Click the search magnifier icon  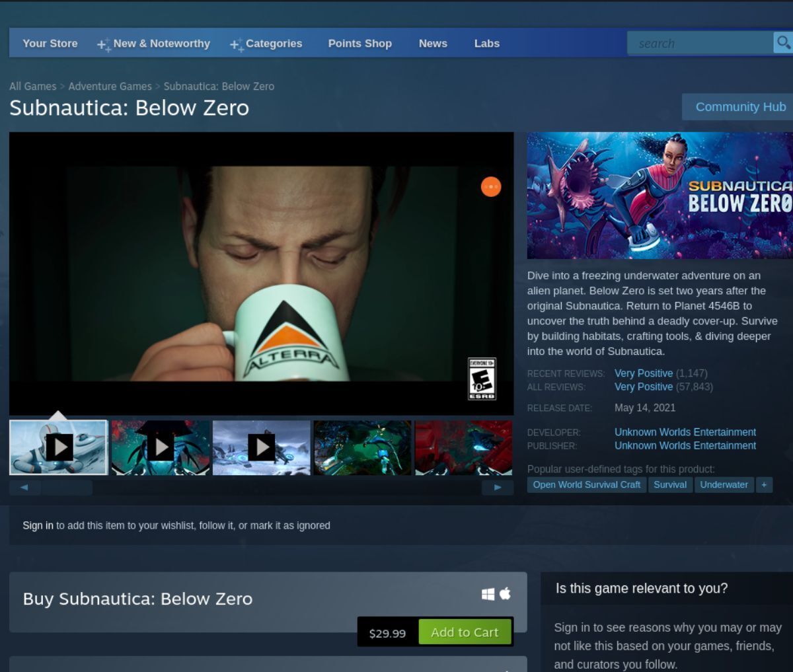pyautogui.click(x=783, y=43)
